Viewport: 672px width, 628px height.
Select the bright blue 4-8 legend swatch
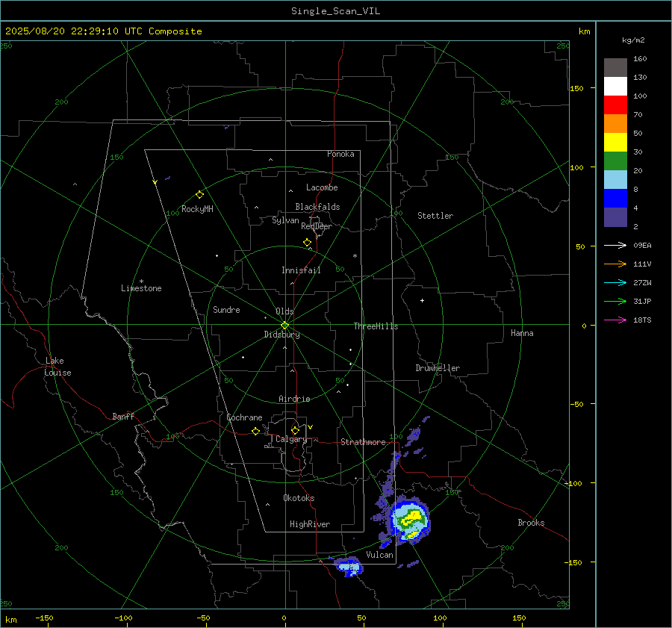pos(615,198)
